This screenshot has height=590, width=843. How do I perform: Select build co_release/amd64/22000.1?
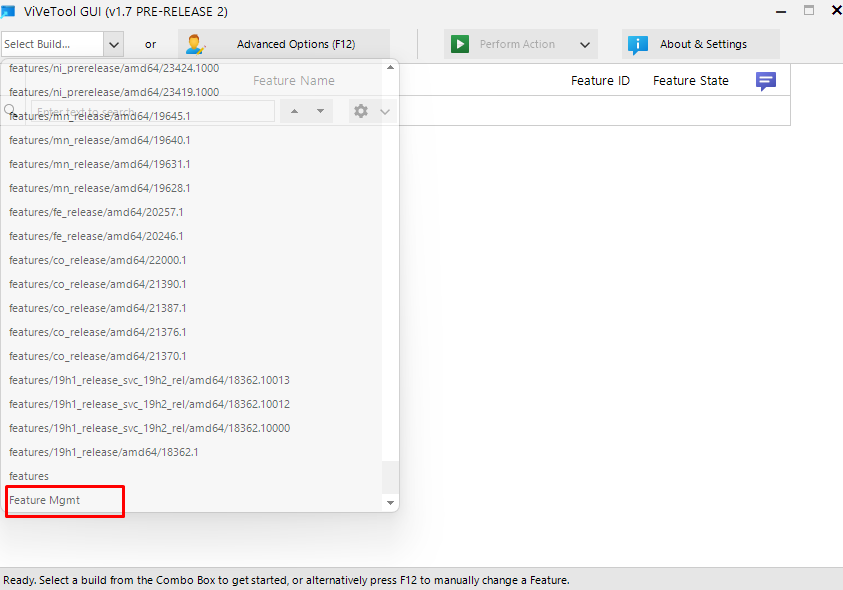point(98,260)
